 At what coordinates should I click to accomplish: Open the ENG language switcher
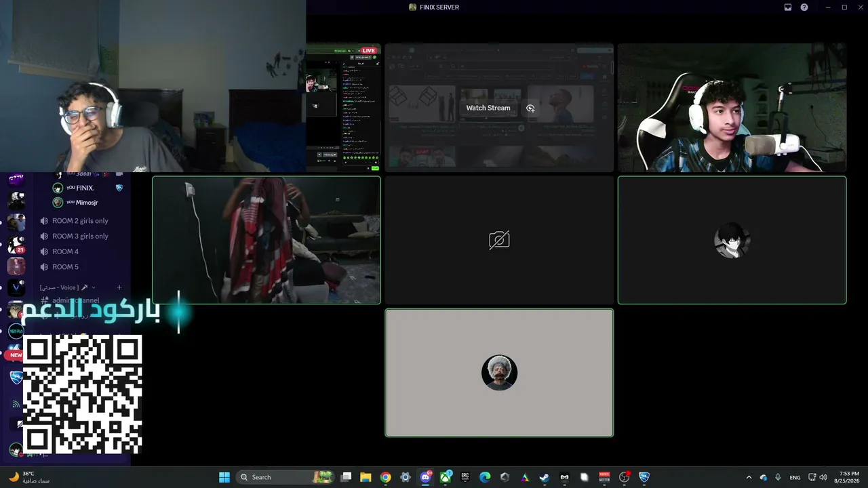click(795, 477)
